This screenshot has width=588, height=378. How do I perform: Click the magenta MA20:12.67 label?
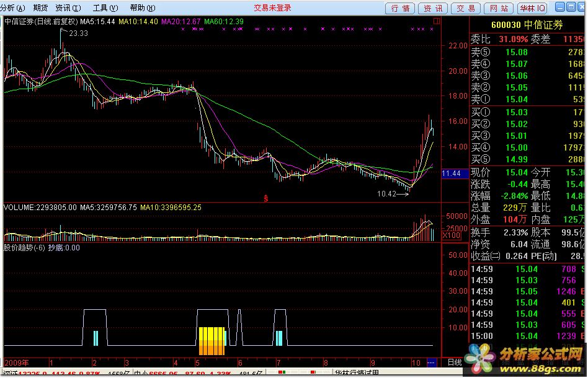point(180,21)
